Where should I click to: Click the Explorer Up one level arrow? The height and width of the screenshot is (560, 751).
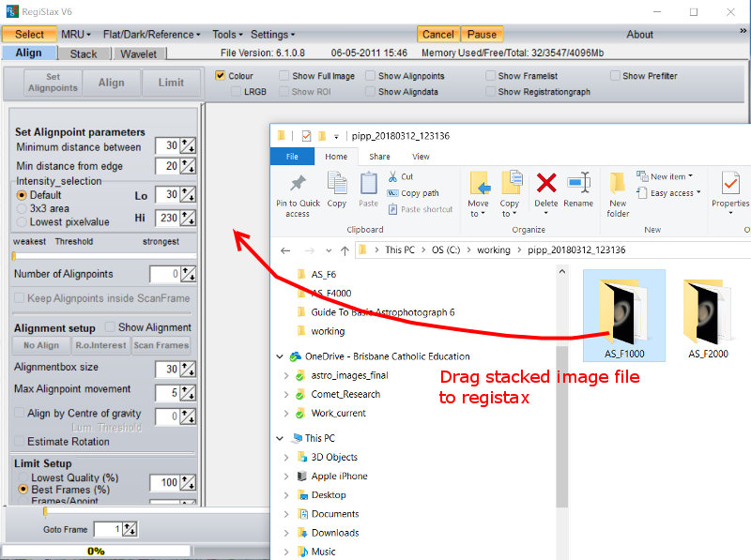(345, 250)
